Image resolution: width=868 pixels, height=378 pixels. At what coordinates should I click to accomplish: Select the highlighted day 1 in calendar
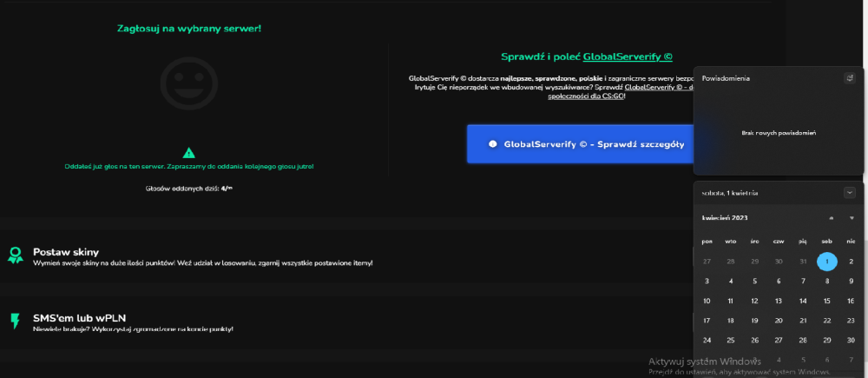click(x=827, y=262)
